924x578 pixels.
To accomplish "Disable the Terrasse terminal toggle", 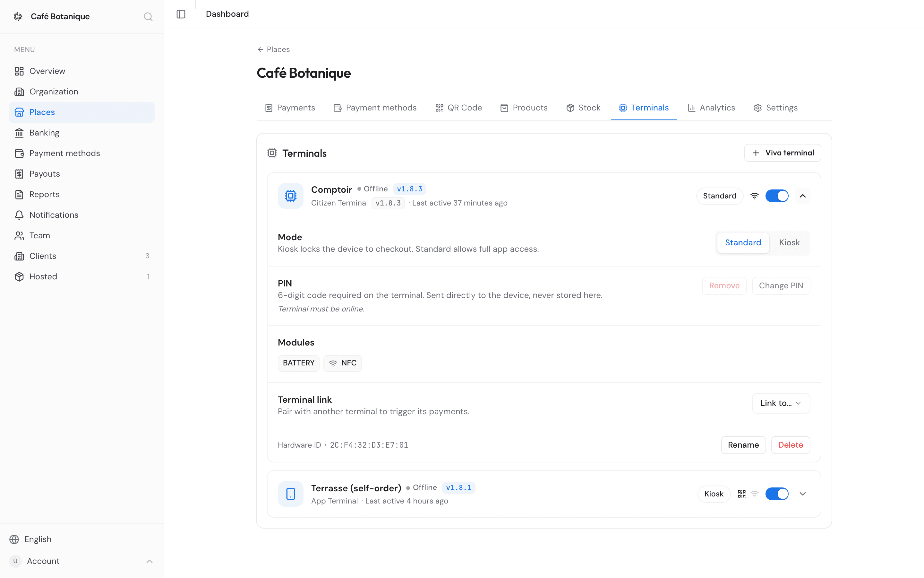I will (x=777, y=494).
